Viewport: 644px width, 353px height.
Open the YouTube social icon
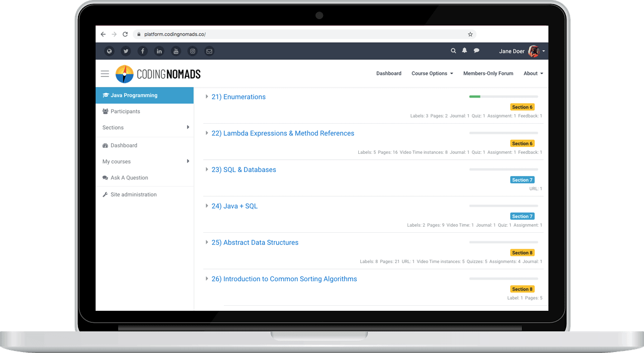coord(176,51)
